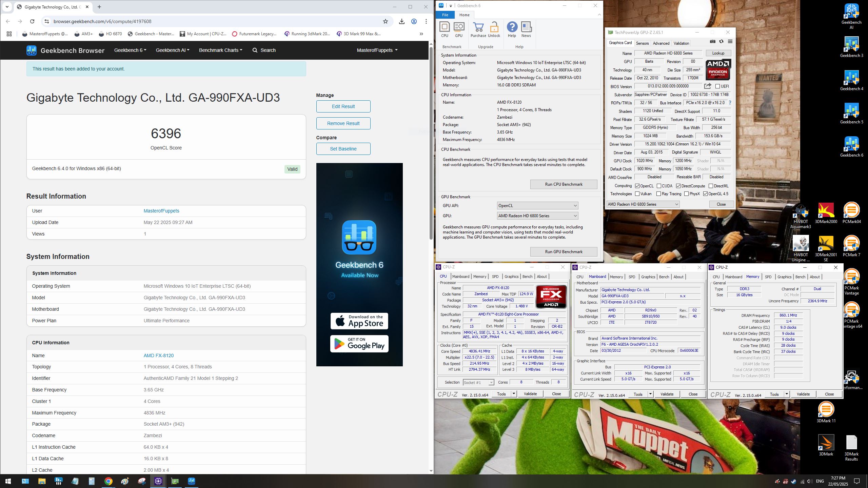Open the File tab in Geekbench 6
868x488 pixels.
445,15
